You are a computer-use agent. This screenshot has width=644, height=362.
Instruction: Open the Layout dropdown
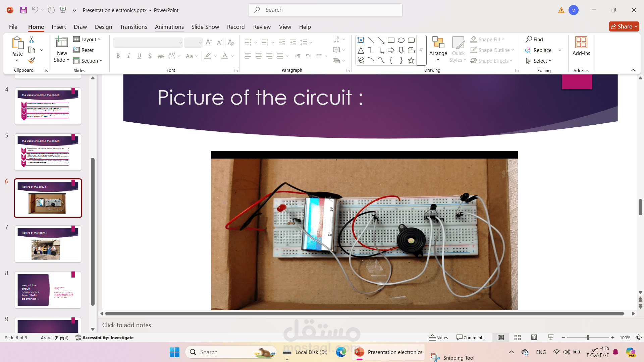[87, 39]
